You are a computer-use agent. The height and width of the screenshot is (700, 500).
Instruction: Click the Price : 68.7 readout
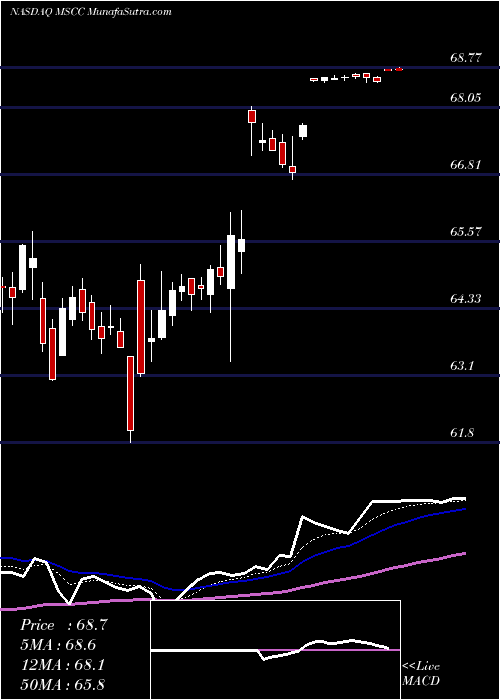pyautogui.click(x=64, y=625)
